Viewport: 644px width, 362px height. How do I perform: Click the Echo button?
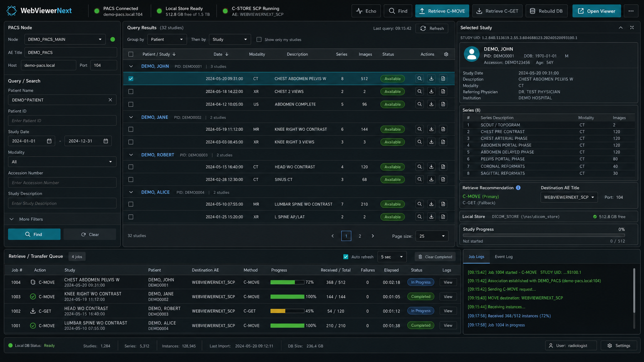[x=366, y=11]
